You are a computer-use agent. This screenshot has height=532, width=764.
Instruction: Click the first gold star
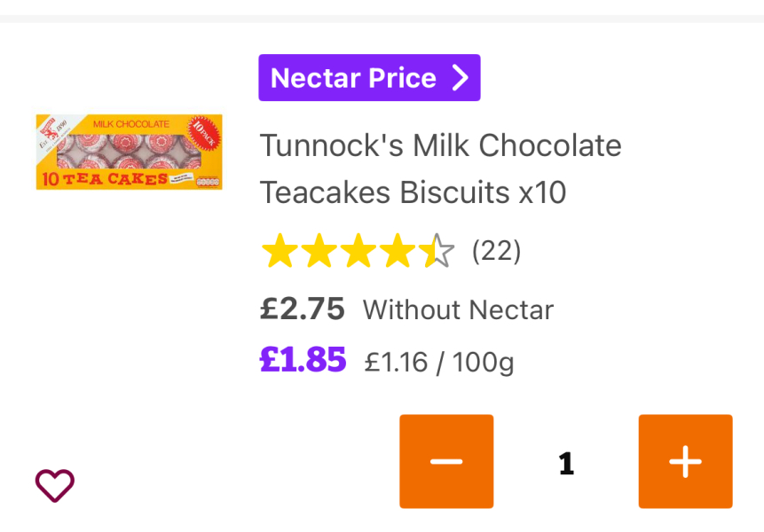279,252
